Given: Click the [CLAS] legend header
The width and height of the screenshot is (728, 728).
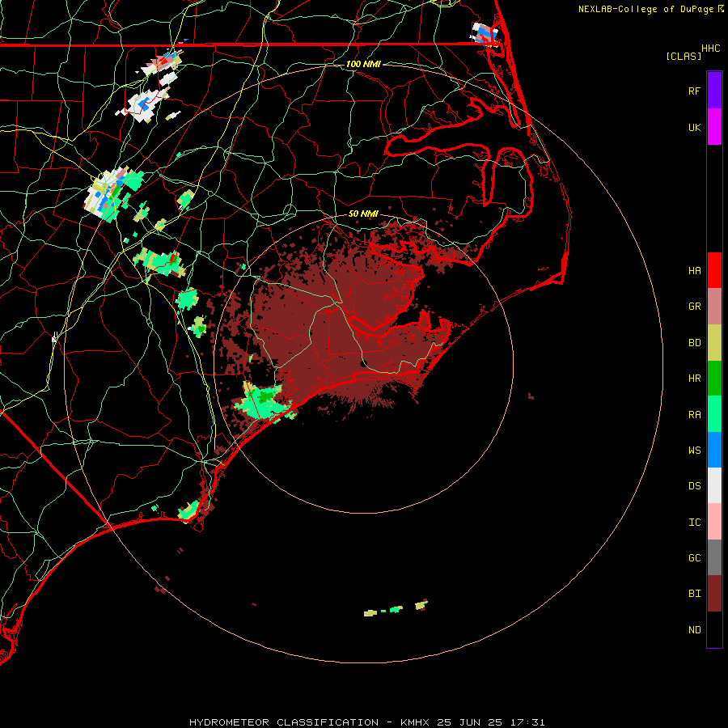Looking at the screenshot, I should [x=684, y=56].
